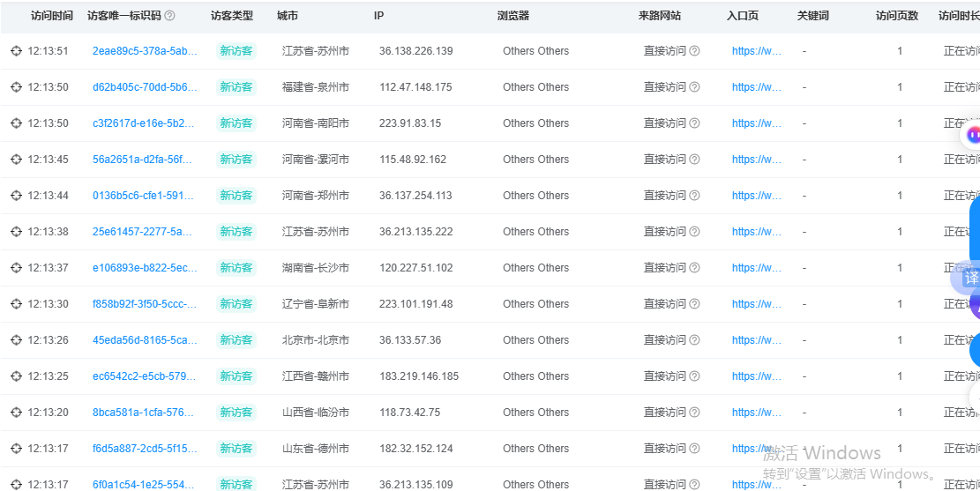The image size is (980, 491).
Task: Open visitor ID link d62b405c-70dd-5b6…
Action: (x=145, y=87)
